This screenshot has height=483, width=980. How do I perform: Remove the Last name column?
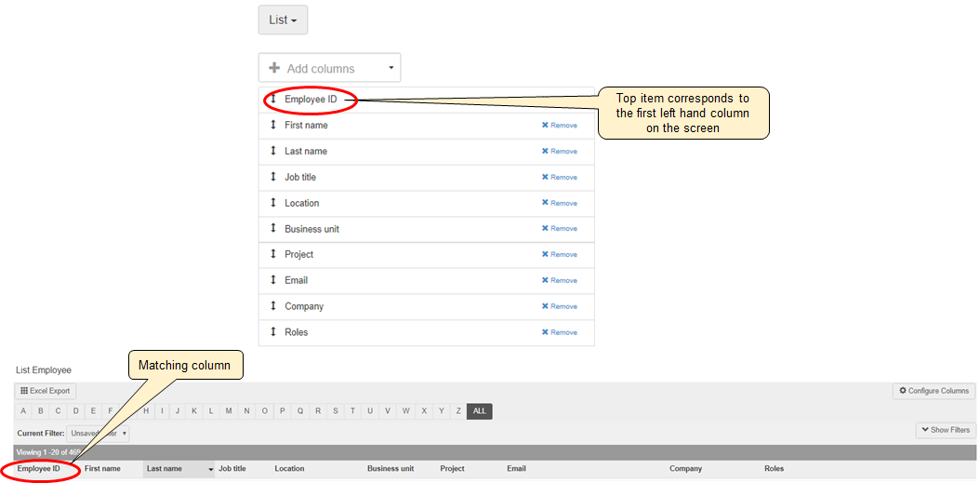pyautogui.click(x=559, y=151)
